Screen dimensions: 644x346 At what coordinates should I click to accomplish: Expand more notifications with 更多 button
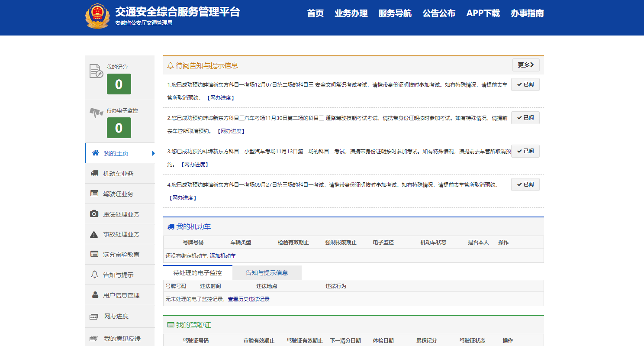click(525, 65)
